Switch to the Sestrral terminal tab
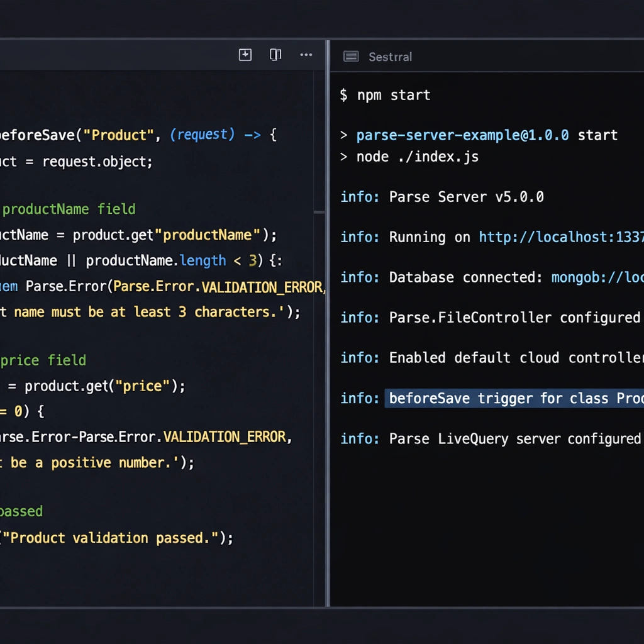The image size is (644, 644). [x=390, y=57]
